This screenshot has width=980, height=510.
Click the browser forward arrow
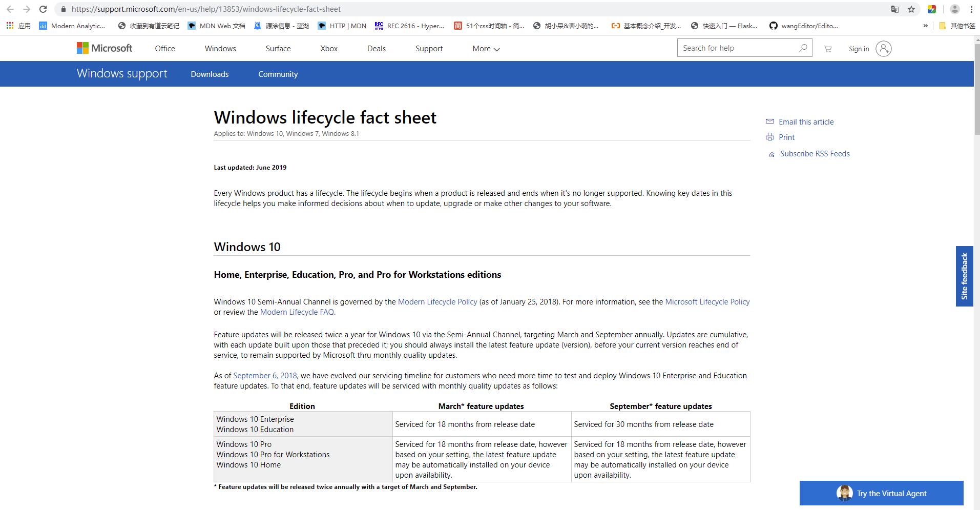[x=27, y=9]
